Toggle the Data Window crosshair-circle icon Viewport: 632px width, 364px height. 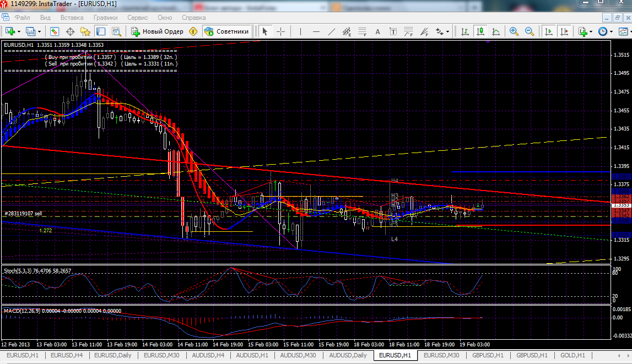pos(70,31)
